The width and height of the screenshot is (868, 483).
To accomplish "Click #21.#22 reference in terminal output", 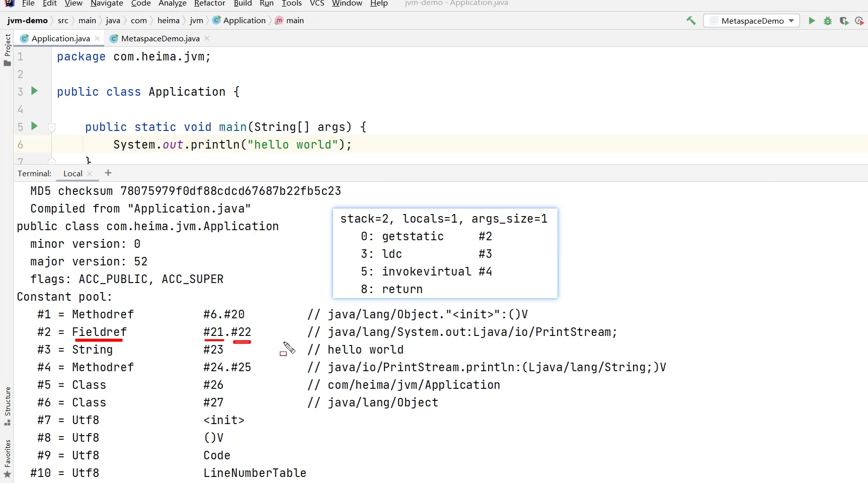I will click(x=227, y=332).
